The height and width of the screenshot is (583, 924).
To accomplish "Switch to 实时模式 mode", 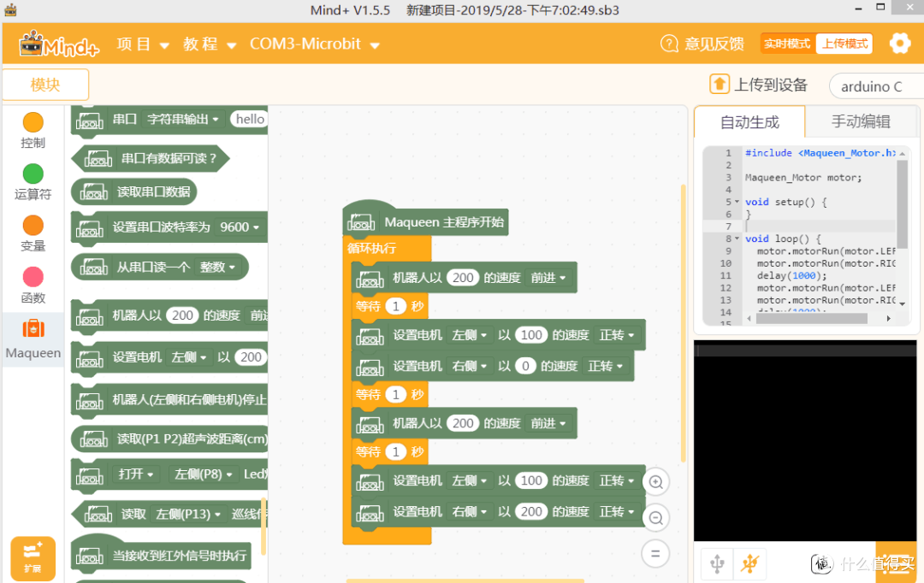I will pyautogui.click(x=787, y=44).
